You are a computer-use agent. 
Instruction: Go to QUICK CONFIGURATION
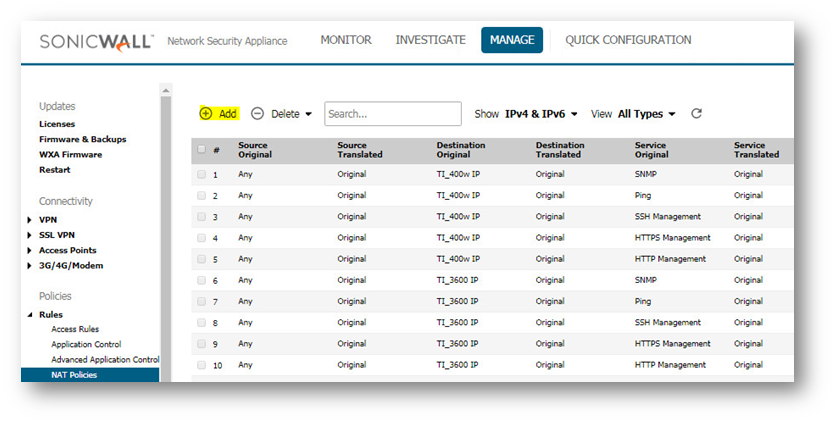[x=628, y=40]
